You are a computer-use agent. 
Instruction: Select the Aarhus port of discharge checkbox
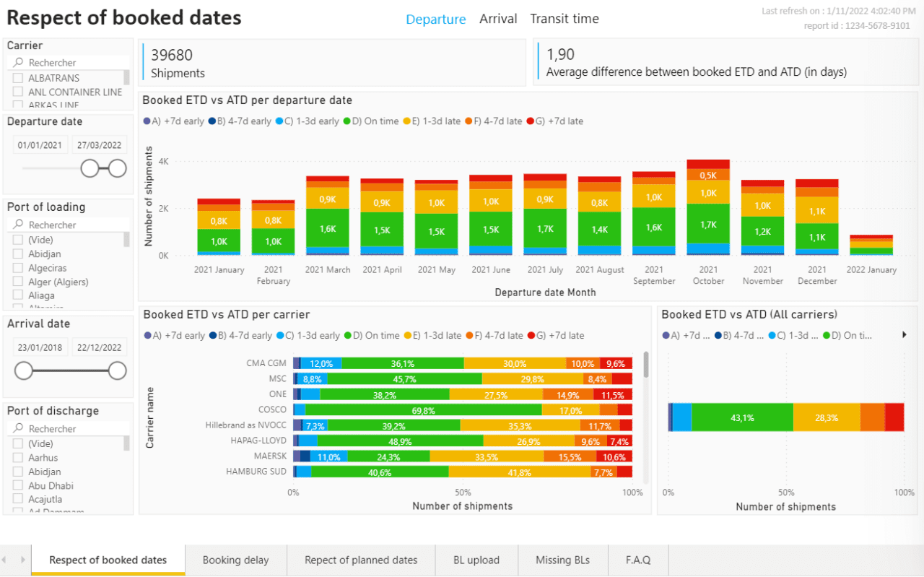(x=18, y=458)
